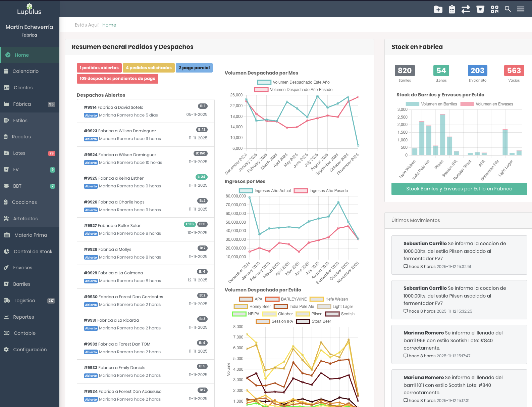Viewport: 532px width, 407px height.
Task: Open the Calendario menu label
Action: click(25, 71)
